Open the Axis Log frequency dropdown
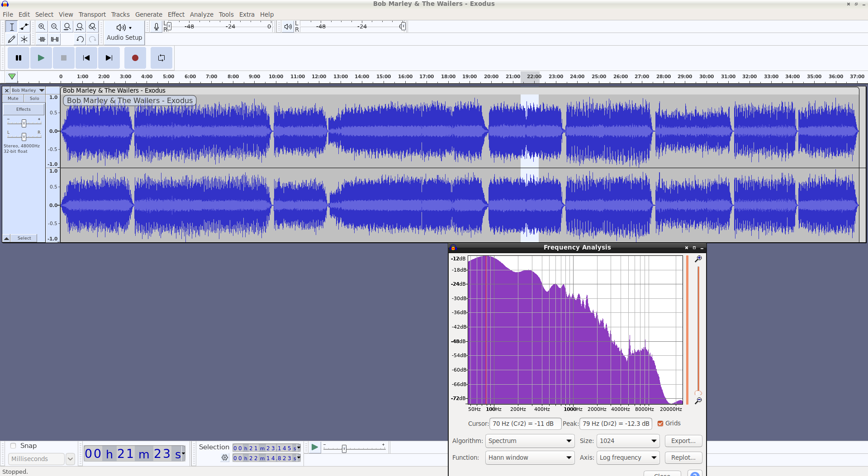Screen dimensions: 868x476 [628, 457]
